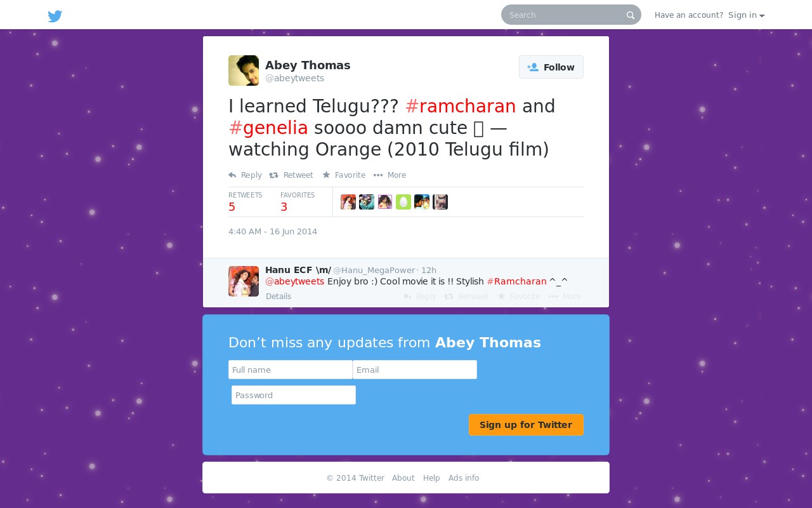Open Abey Thomas's profile avatar
The image size is (812, 508).
pyautogui.click(x=244, y=70)
